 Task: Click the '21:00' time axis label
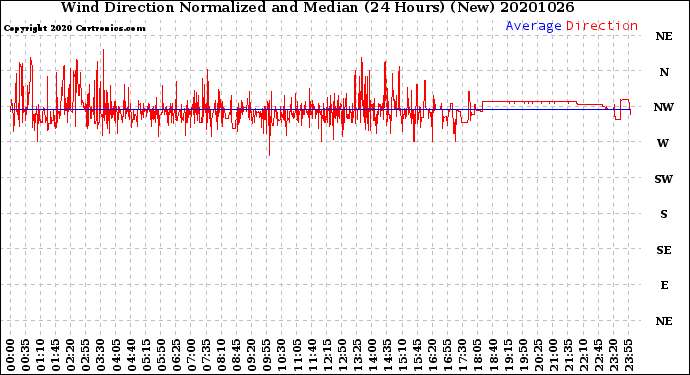point(553,355)
